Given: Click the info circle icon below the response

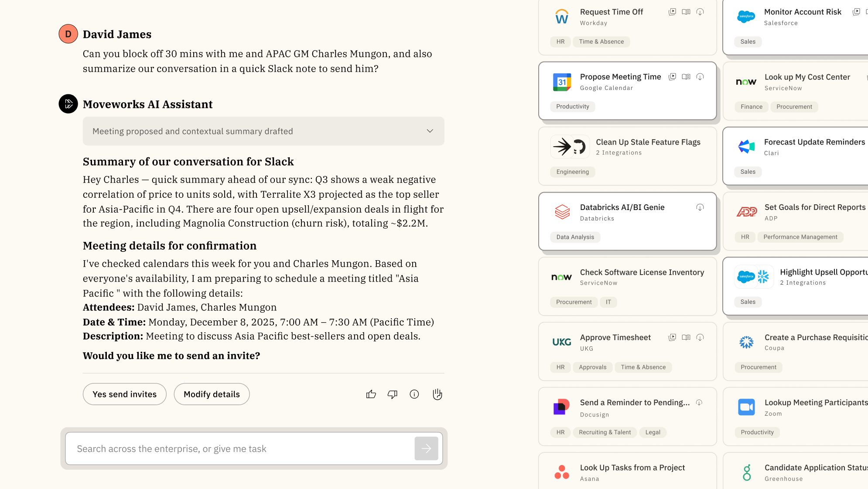Looking at the screenshot, I should point(414,394).
